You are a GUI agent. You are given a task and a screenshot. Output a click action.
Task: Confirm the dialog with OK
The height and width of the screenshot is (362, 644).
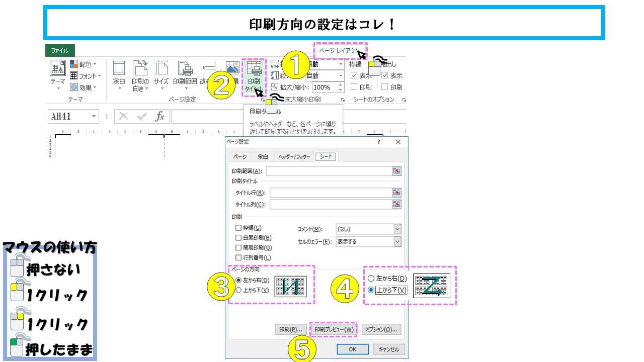pyautogui.click(x=353, y=349)
